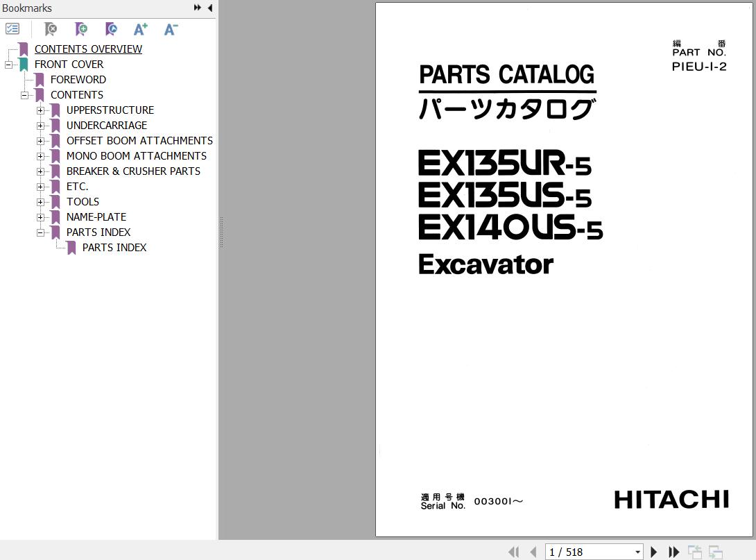756x560 pixels.
Task: Expand the BREAKER & CRUSHER PARTS bookmark
Action: [x=40, y=171]
